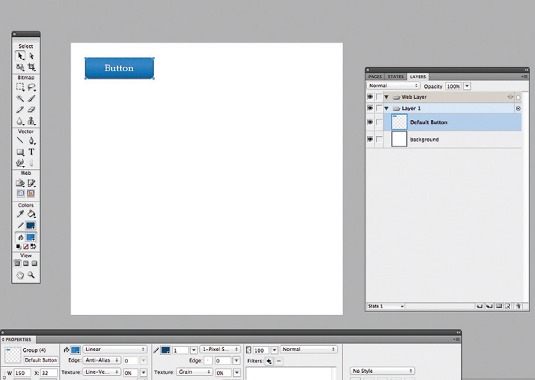Open the layer blend mode dropdown
This screenshot has height=380, width=535.
tap(393, 86)
